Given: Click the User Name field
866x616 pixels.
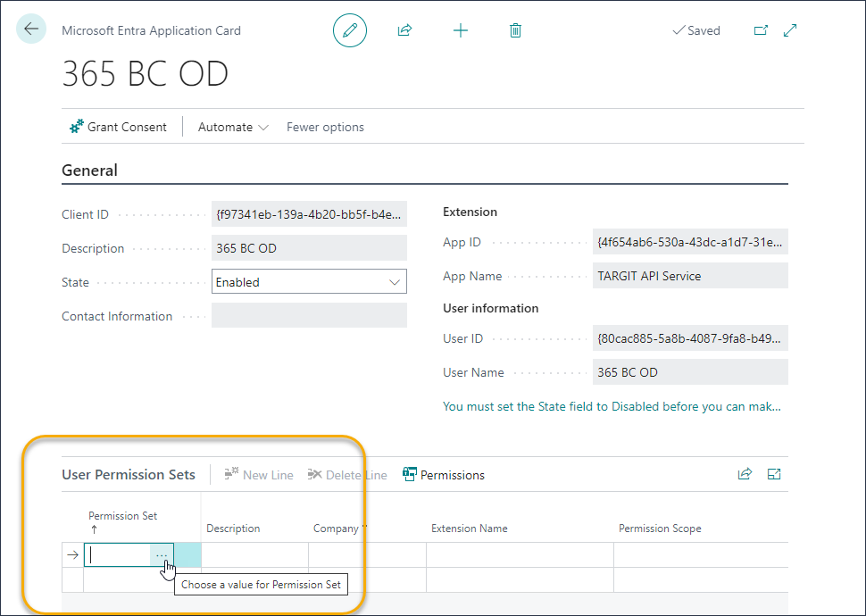Looking at the screenshot, I should click(x=690, y=372).
